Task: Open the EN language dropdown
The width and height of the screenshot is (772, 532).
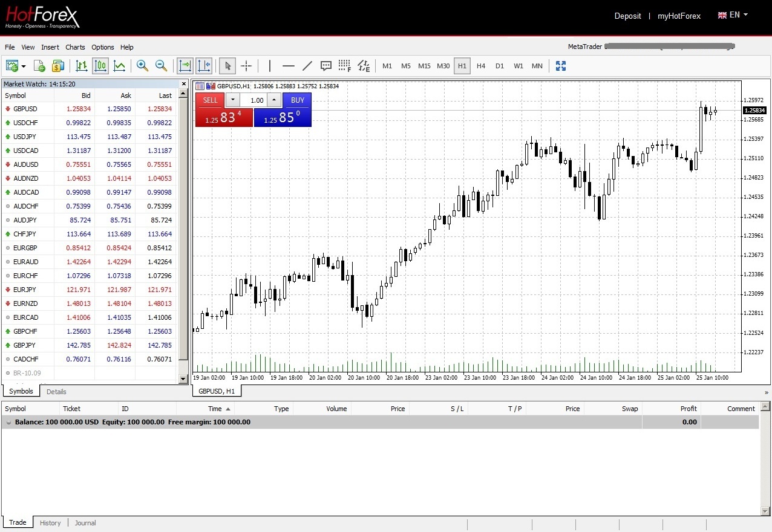Action: click(733, 15)
